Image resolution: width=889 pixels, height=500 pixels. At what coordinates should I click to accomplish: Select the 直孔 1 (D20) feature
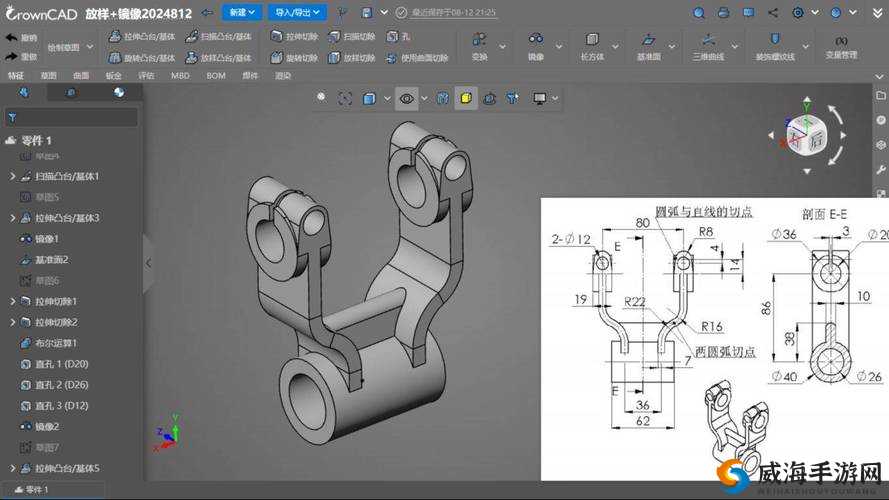point(54,364)
